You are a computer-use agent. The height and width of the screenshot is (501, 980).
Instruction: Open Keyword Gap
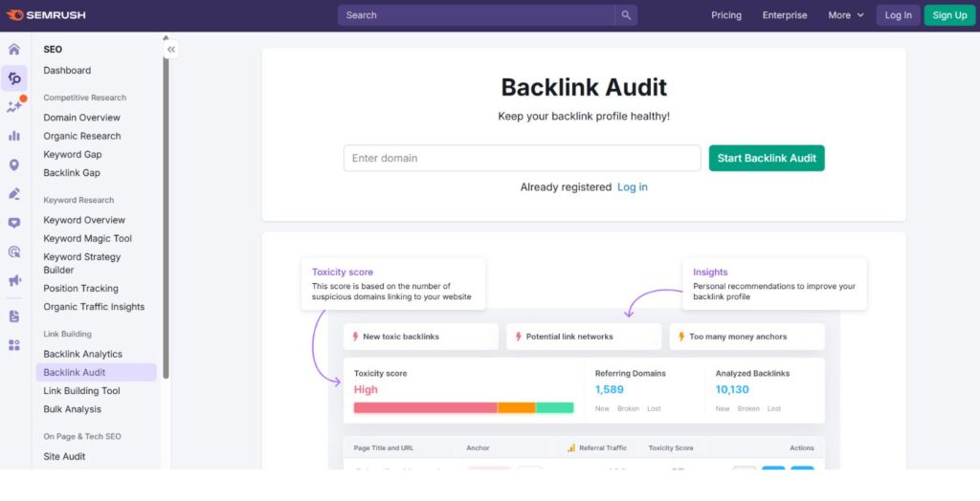click(73, 154)
